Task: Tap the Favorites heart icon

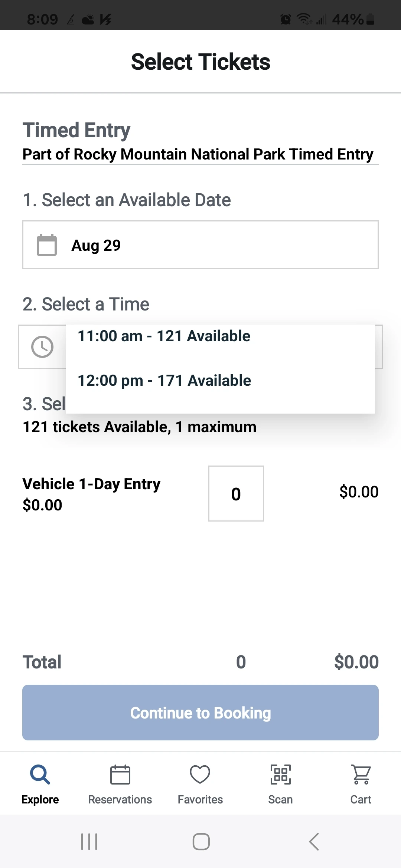Action: click(x=200, y=775)
